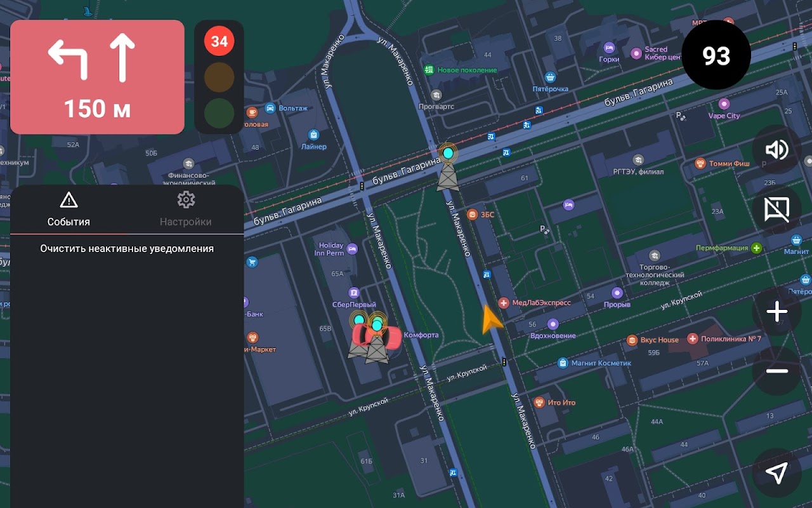Select the Вольтаж auto marker
The width and height of the screenshot is (812, 508).
(270, 109)
